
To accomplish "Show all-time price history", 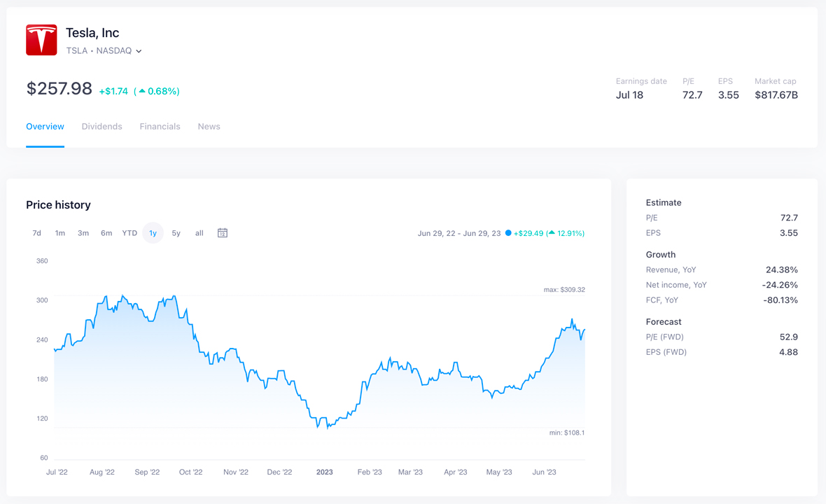I will pyautogui.click(x=199, y=233).
